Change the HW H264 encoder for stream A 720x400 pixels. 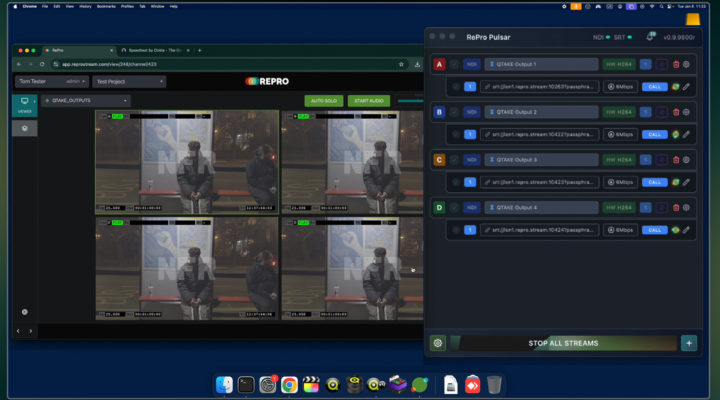click(619, 65)
